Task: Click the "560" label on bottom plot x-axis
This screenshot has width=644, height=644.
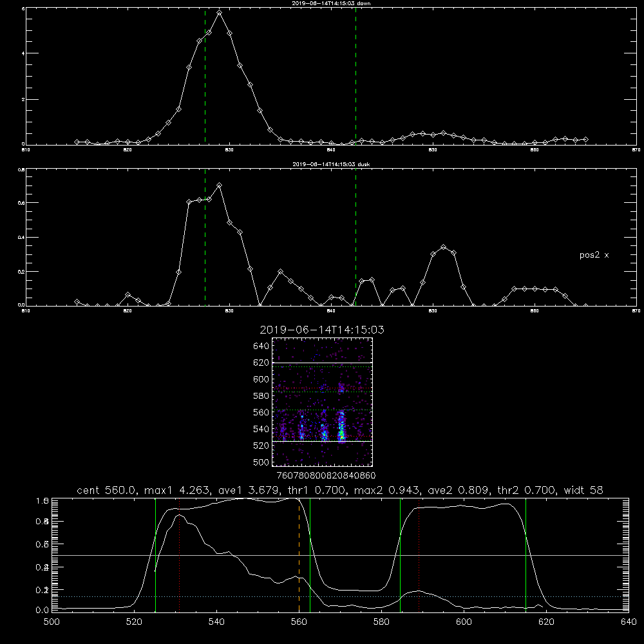Action: coord(299,622)
